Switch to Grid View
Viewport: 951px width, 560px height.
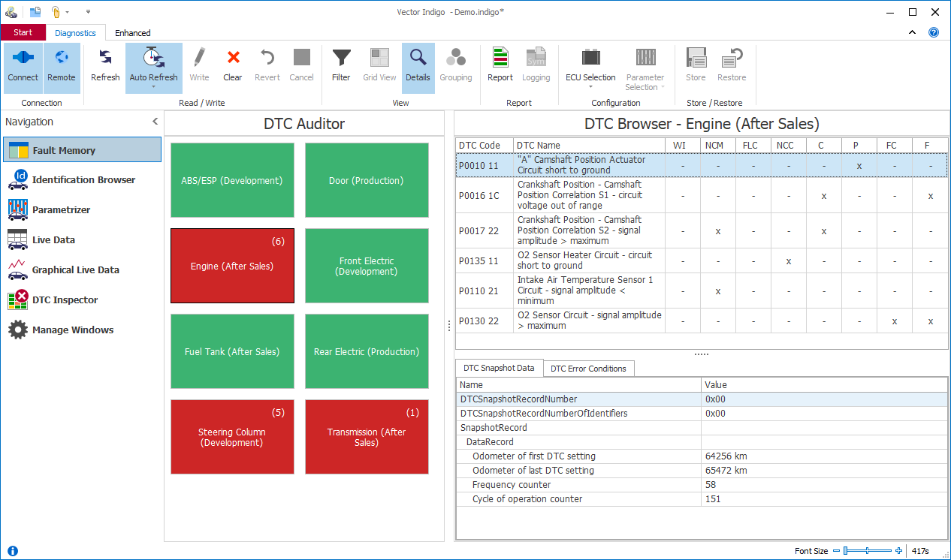(379, 68)
